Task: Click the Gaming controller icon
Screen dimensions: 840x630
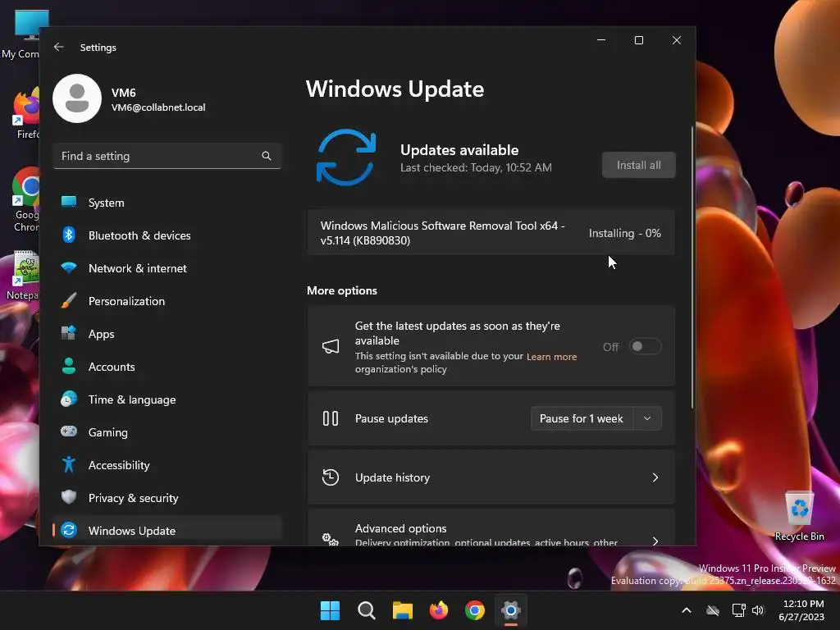Action: [69, 431]
